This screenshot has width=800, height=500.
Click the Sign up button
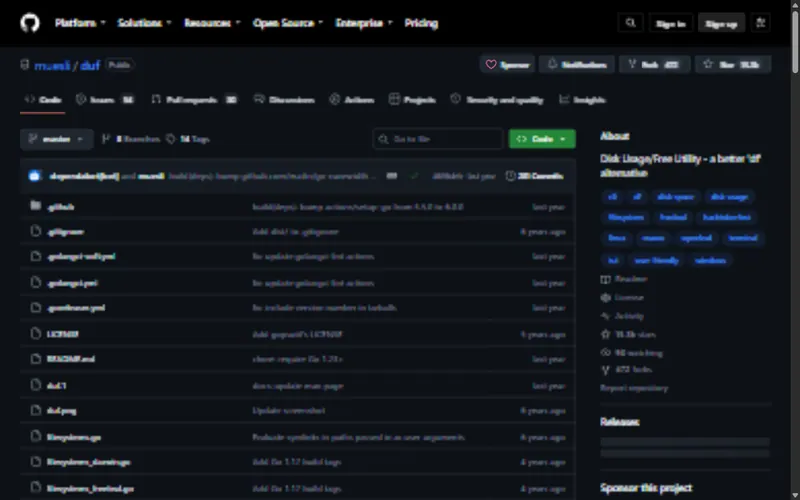pos(721,23)
